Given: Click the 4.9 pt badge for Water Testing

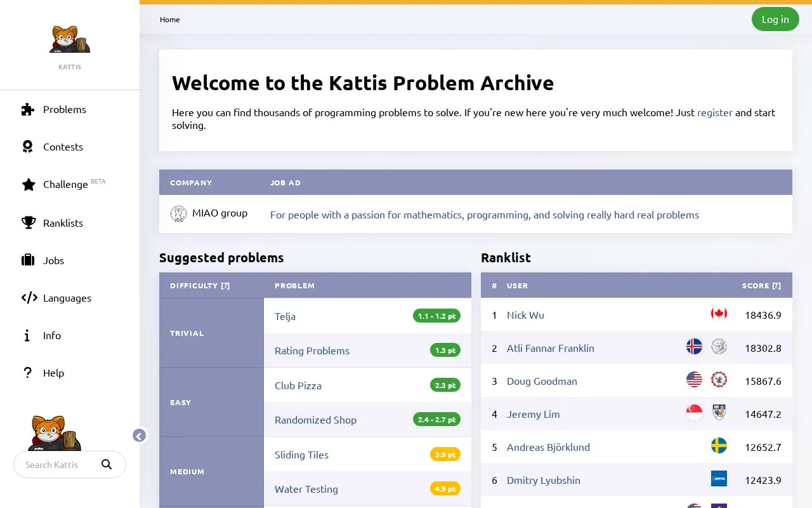Looking at the screenshot, I should (445, 489).
